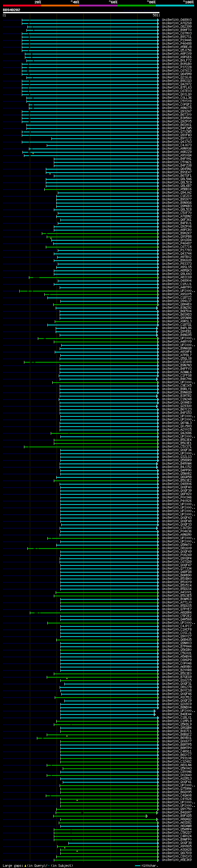Click the cyan ~100% identity legend bar

pos(175,6)
